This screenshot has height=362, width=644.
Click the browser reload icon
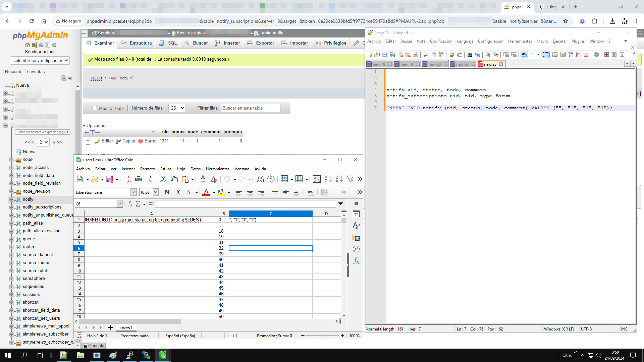pos(32,21)
